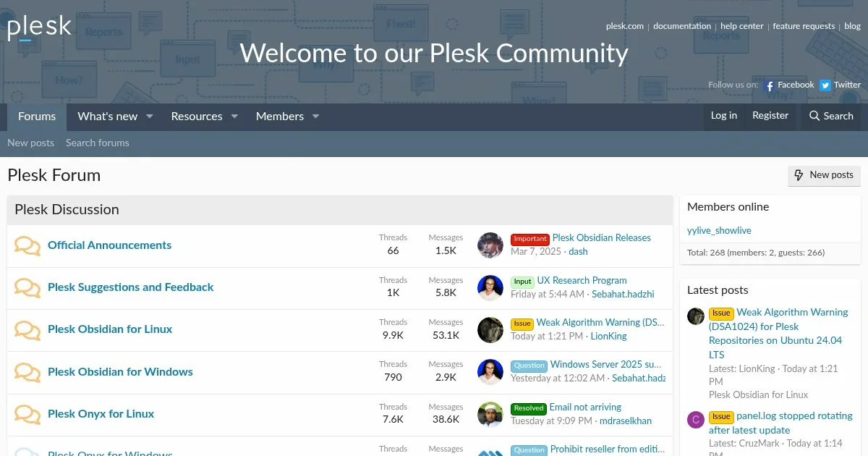Screen dimensions: 868x456
Task: Click Search forums in sub-navigation
Action: pos(98,143)
